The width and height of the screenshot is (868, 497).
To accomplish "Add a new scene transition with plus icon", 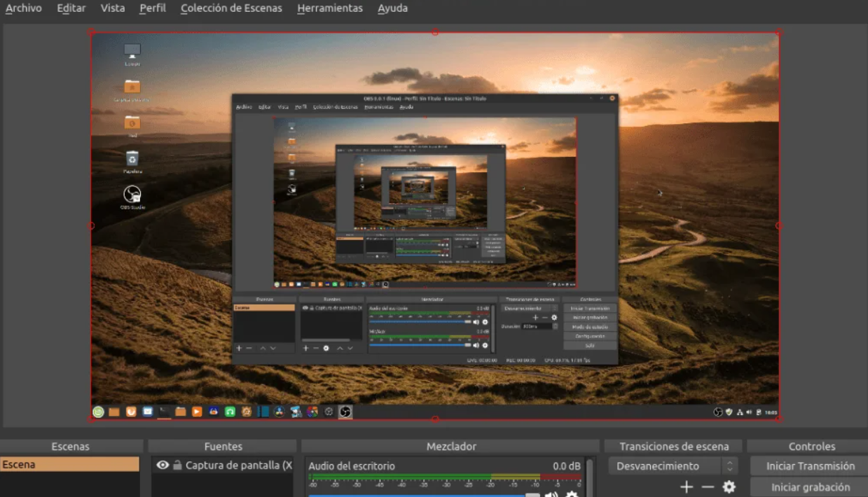I will coord(686,487).
